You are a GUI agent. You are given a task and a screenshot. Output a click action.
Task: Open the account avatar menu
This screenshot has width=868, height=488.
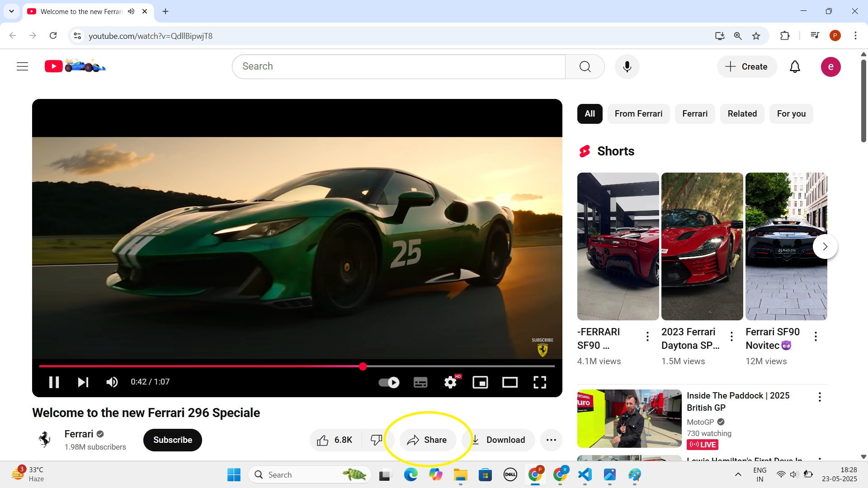pos(830,67)
